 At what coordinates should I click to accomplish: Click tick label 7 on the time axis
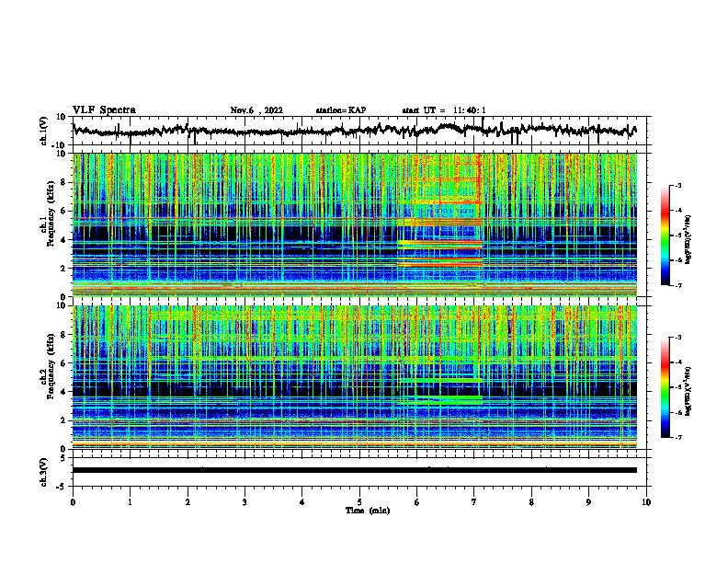coord(474,502)
